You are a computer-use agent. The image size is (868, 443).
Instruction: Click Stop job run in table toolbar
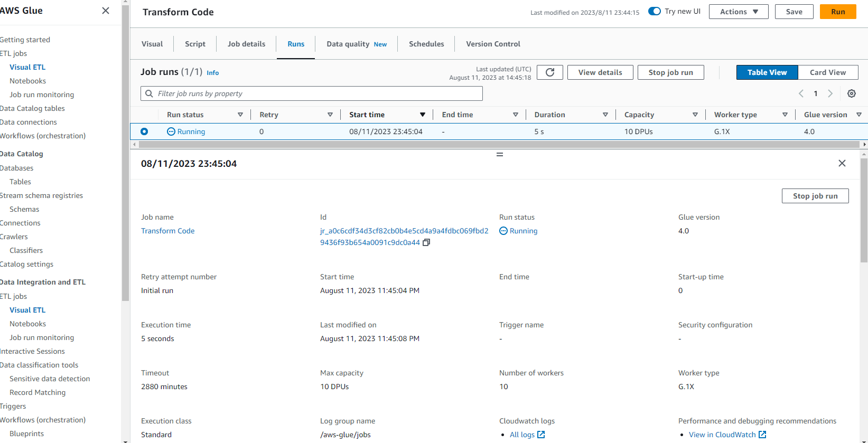[x=671, y=72]
